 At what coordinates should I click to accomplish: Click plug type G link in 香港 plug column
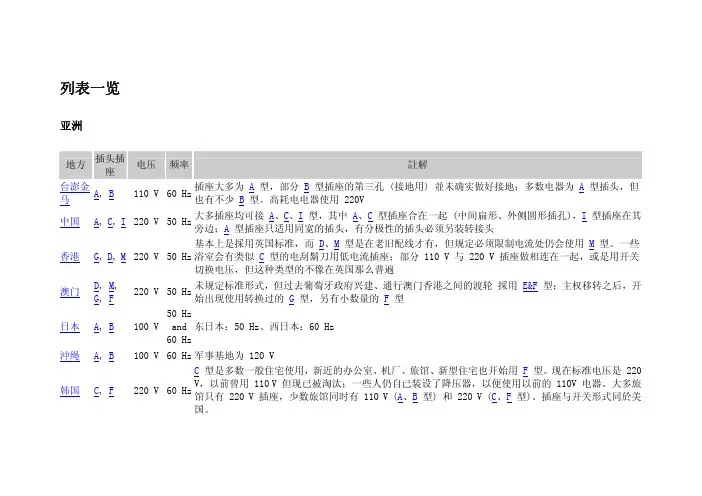coord(96,256)
